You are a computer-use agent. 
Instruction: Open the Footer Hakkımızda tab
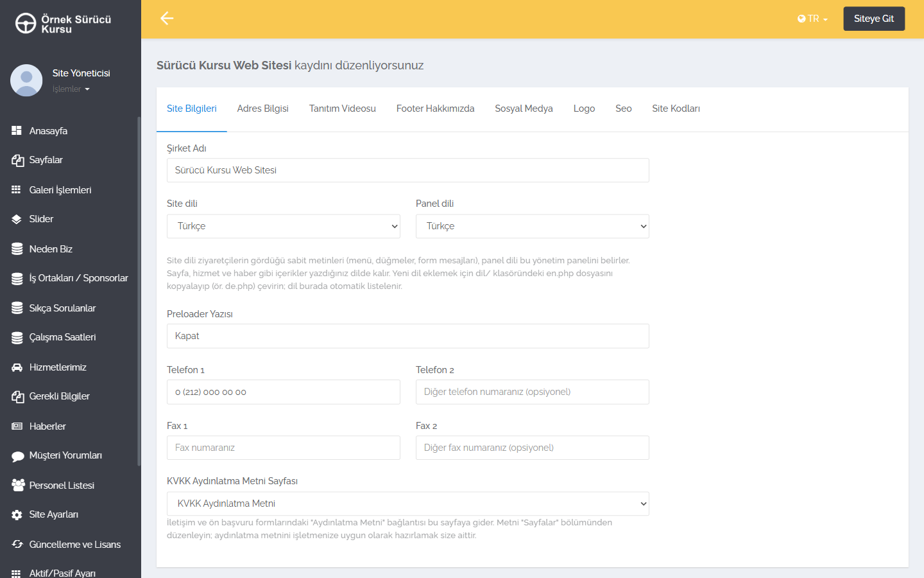[436, 109]
